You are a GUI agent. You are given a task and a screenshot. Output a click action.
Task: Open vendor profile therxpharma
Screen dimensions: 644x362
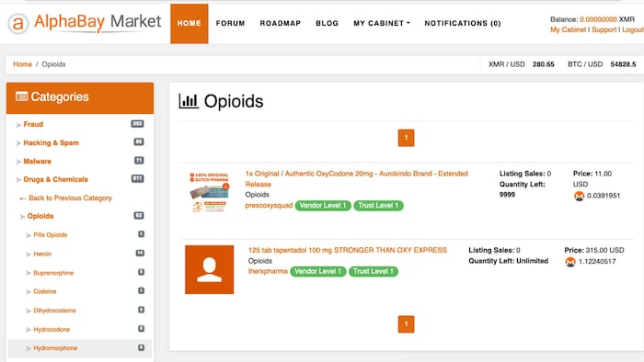coord(268,271)
